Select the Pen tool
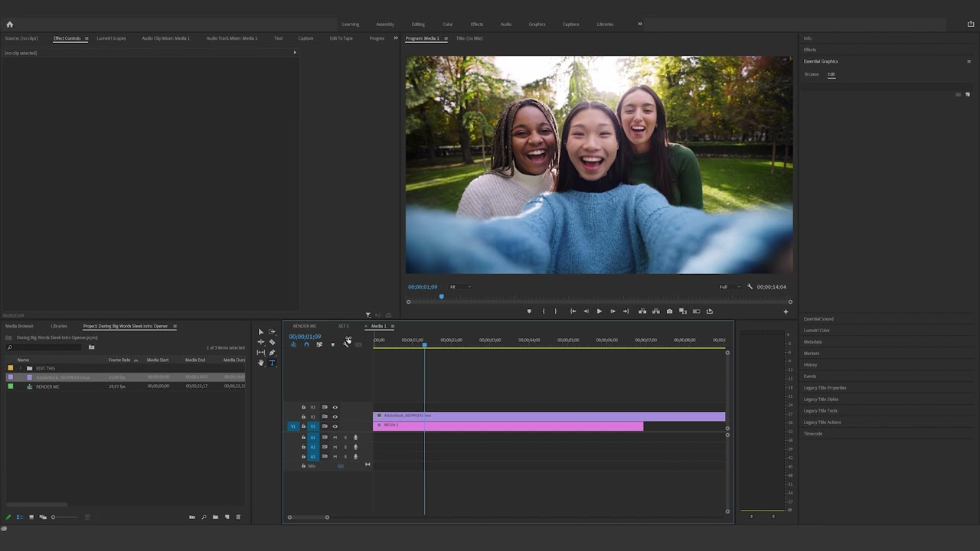Image resolution: width=980 pixels, height=551 pixels. (272, 353)
